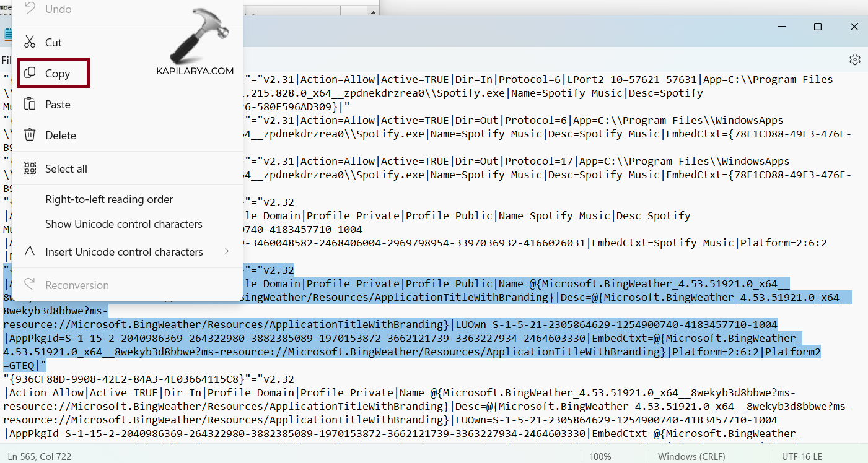Image resolution: width=868 pixels, height=463 pixels.
Task: Open the File menu behind context menu
Action: tap(6, 61)
